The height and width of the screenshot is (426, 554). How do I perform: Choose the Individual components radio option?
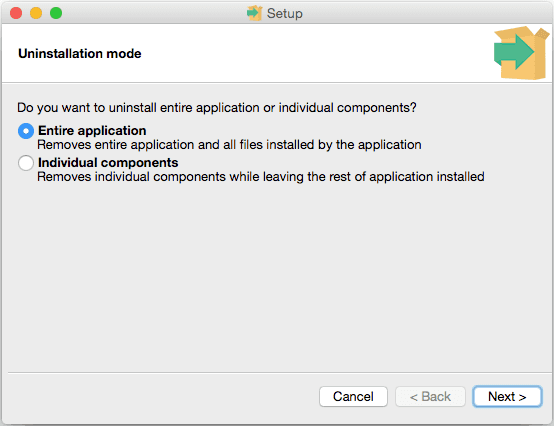click(x=26, y=163)
